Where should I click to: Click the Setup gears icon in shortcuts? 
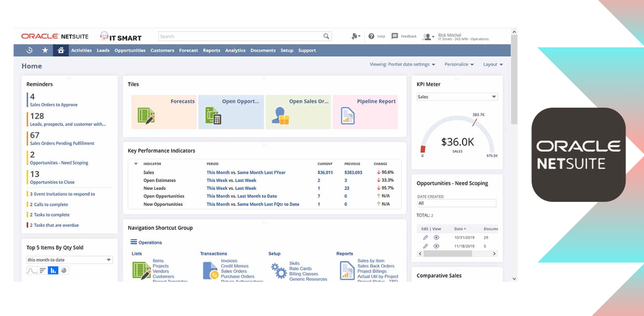(279, 271)
